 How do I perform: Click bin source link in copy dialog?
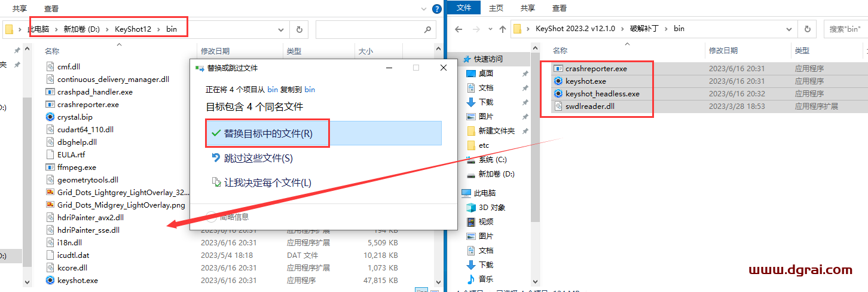point(272,90)
